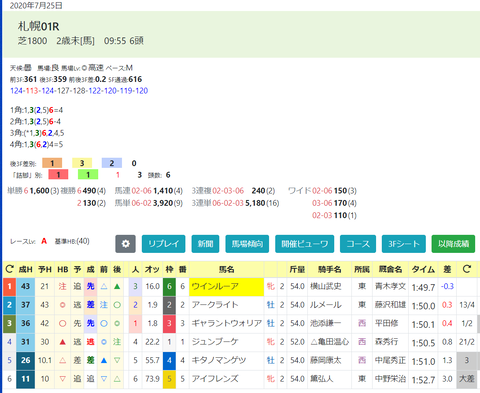Viewport: 480px width, 393px height.
Task: Open the 新聞 newspaper view
Action: [x=205, y=244]
